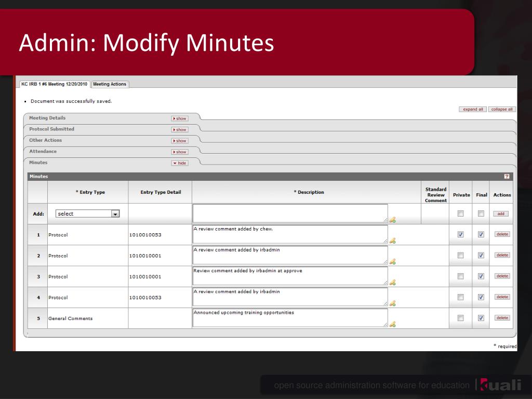The image size is (532, 399).
Task: Select 1010010001 detail in row 2
Action: pyautogui.click(x=145, y=256)
